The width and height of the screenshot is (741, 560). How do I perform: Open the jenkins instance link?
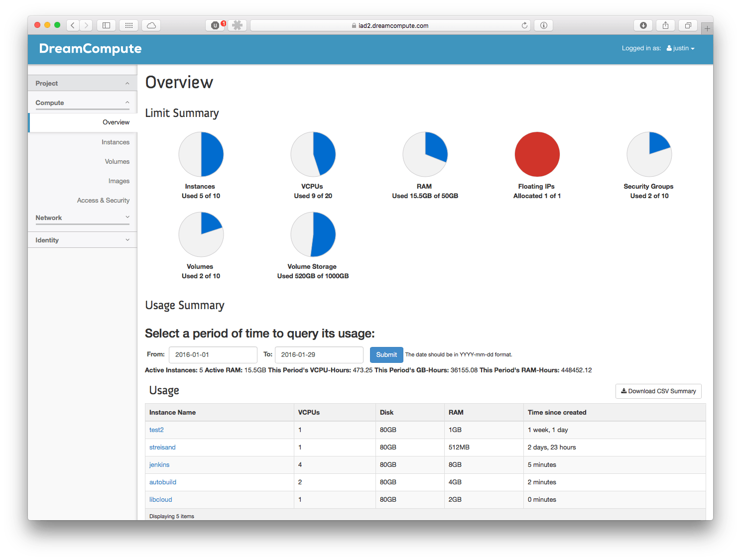pos(159,464)
